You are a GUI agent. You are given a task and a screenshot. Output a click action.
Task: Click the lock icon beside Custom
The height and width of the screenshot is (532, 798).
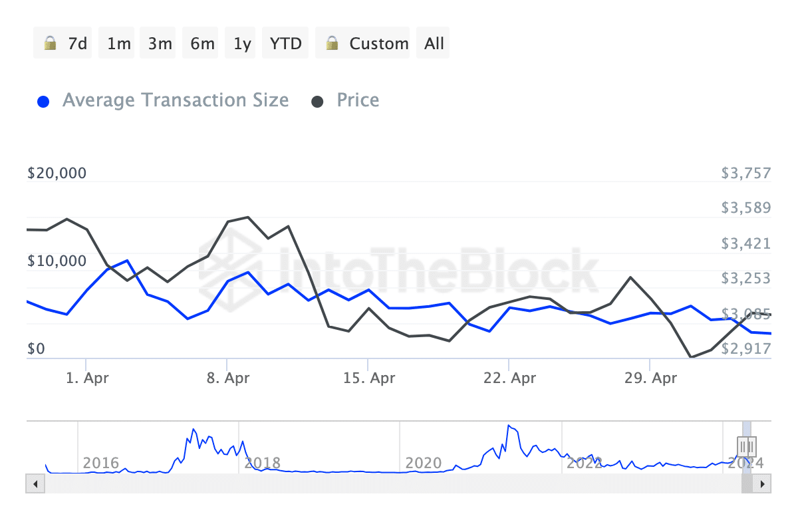[332, 44]
